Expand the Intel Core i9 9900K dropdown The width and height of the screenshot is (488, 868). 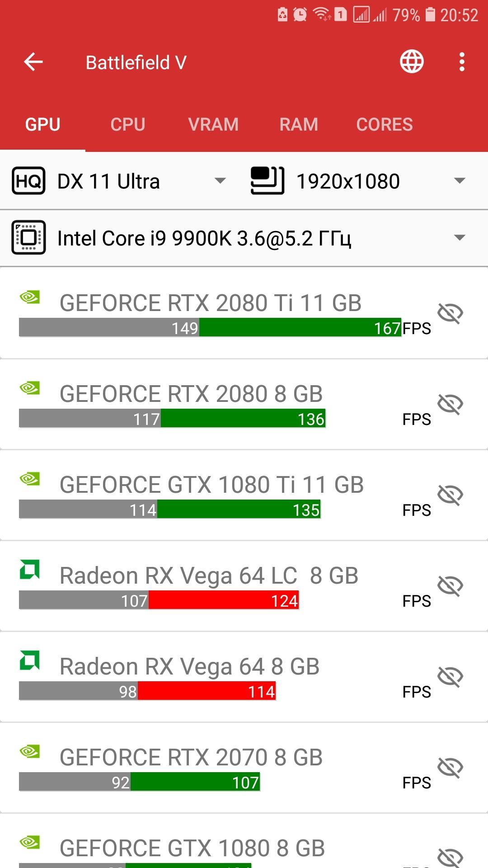(x=459, y=238)
